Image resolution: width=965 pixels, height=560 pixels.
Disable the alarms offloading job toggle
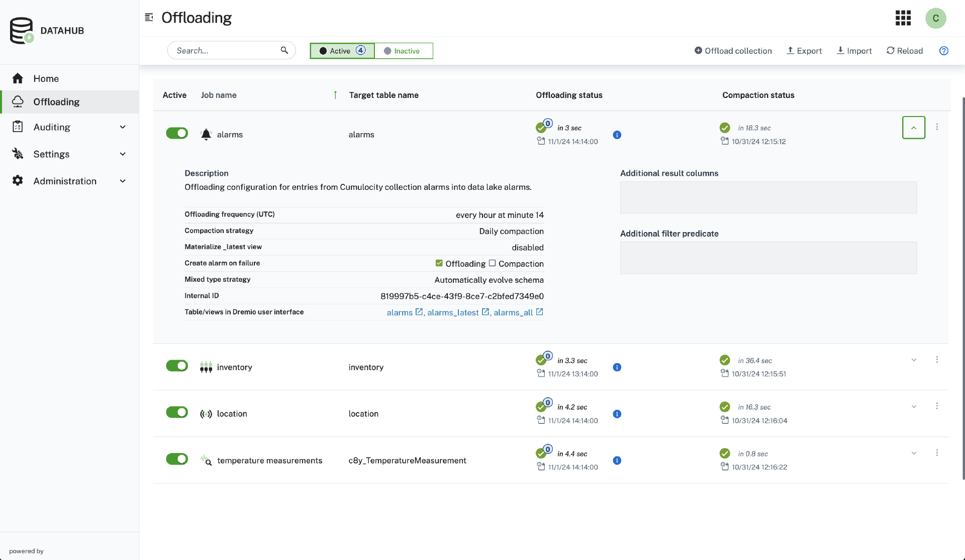click(177, 133)
